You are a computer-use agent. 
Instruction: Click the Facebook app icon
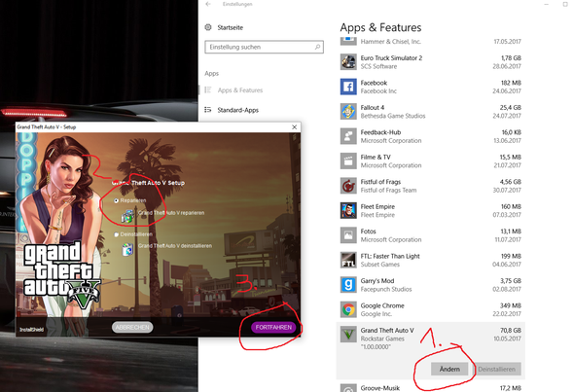[x=348, y=87]
